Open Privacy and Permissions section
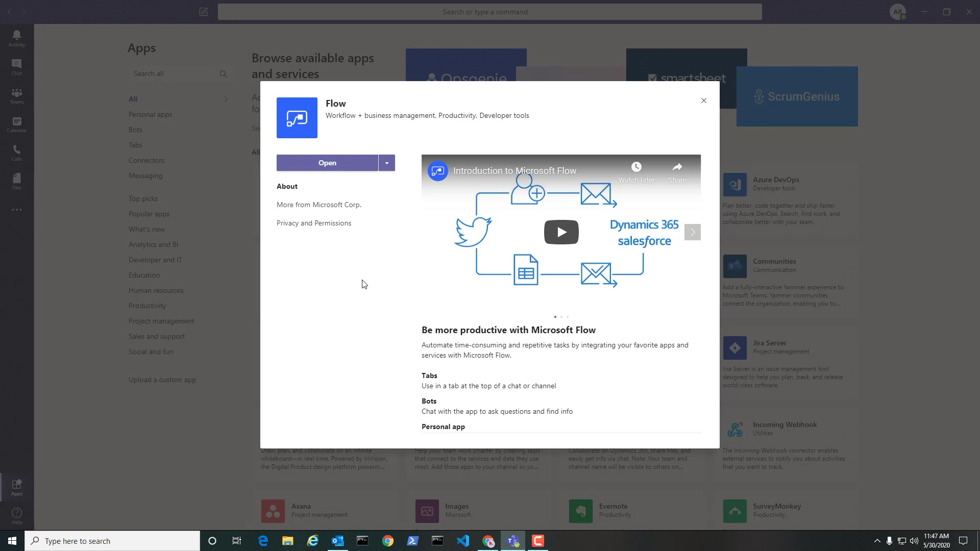Screen dimensions: 980x551 314,223
